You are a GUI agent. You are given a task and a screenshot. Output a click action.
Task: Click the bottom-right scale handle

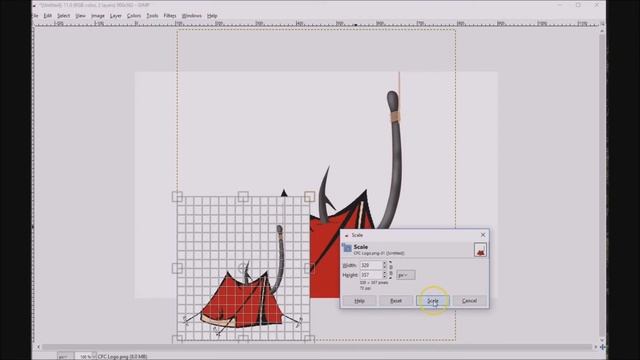point(309,339)
